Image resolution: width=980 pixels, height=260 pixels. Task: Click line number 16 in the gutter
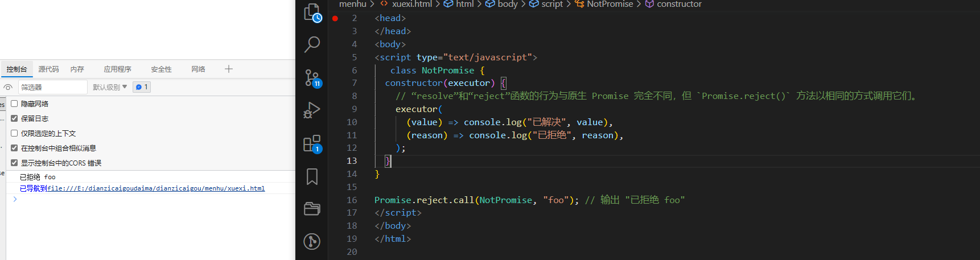[x=352, y=200]
